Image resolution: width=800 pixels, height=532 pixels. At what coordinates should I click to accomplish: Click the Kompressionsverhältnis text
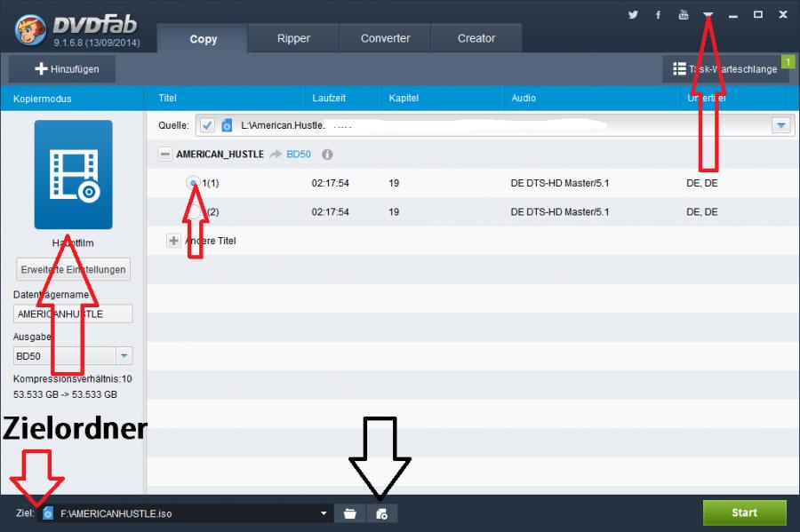[73, 378]
